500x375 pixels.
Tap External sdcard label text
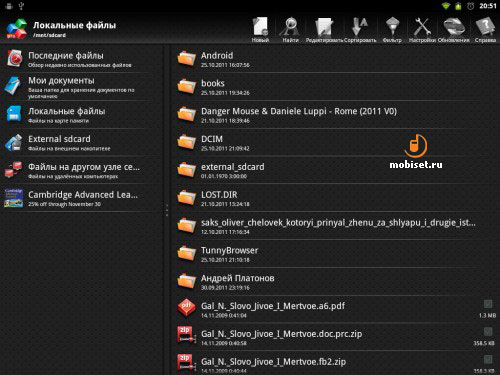59,139
